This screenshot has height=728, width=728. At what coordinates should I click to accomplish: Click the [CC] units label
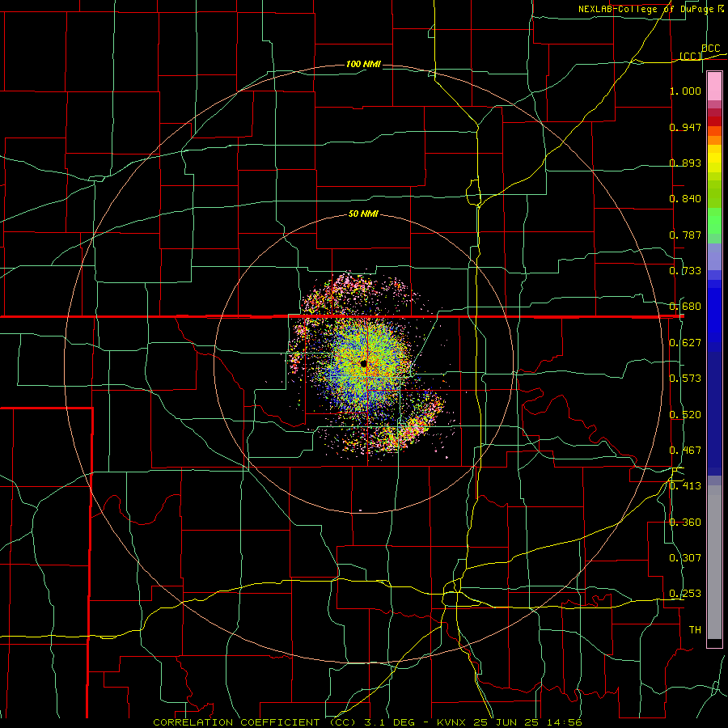(691, 56)
